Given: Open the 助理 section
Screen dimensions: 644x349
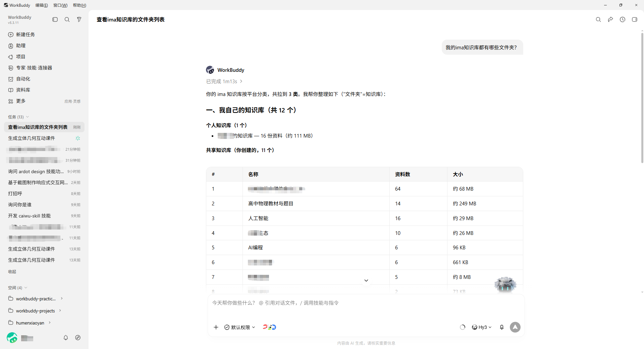Looking at the screenshot, I should pos(44,46).
